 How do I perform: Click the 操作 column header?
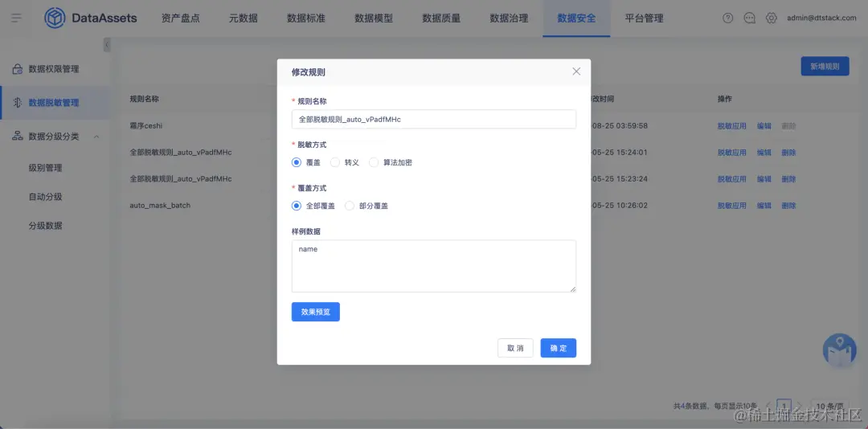point(725,99)
